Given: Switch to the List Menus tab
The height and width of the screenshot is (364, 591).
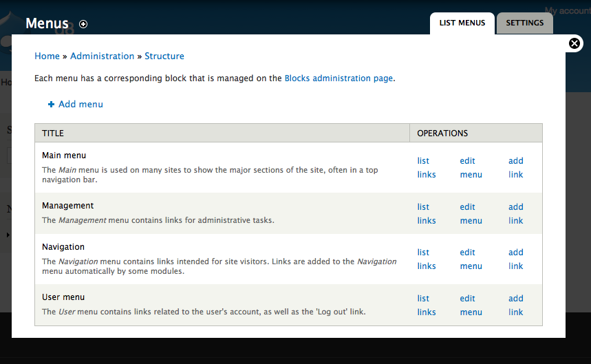Looking at the screenshot, I should click(462, 23).
